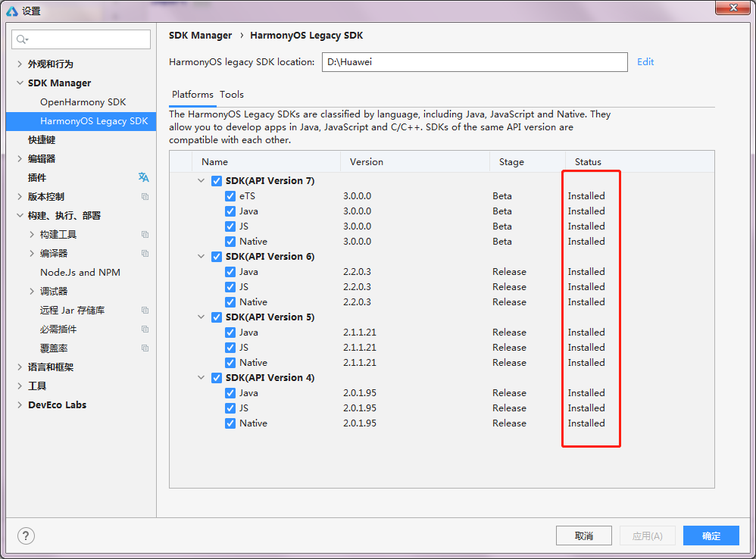Collapse SDK(API Version 5) group
756x559 pixels.
click(201, 317)
